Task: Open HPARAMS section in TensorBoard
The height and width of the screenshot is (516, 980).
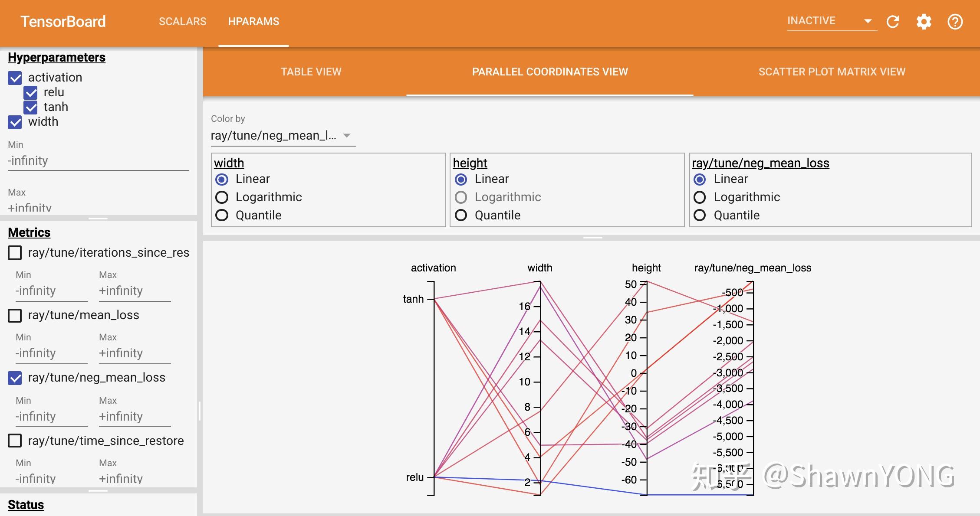Action: 253,21
